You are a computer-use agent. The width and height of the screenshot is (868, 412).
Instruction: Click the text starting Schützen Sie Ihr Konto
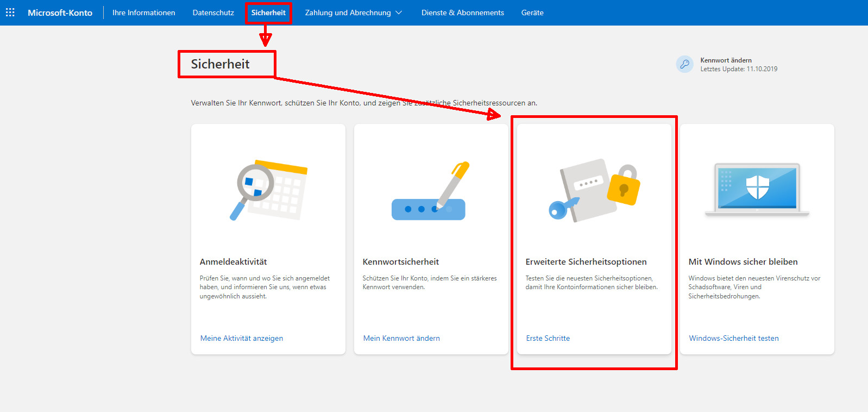[430, 283]
